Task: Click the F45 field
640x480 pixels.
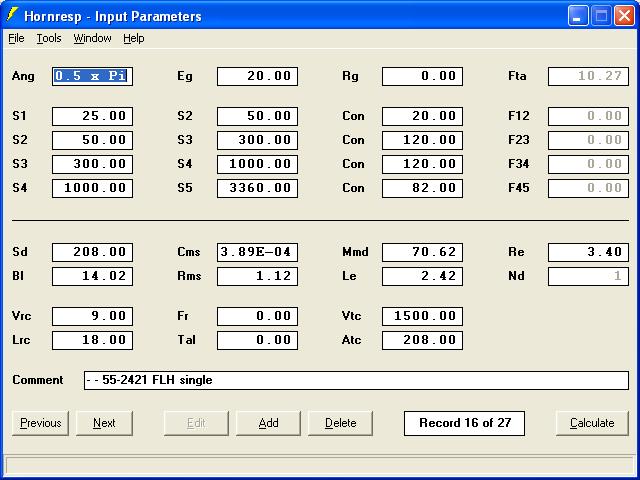Action: (x=588, y=188)
